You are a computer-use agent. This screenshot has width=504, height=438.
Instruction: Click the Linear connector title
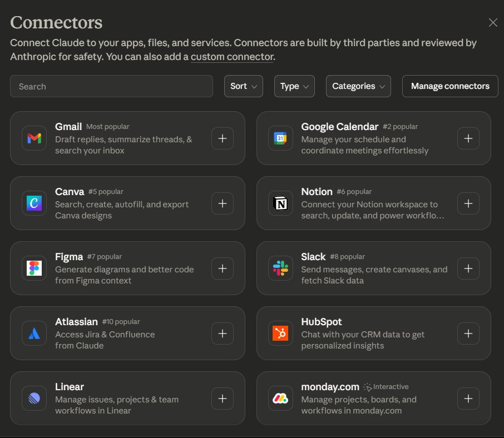point(70,387)
